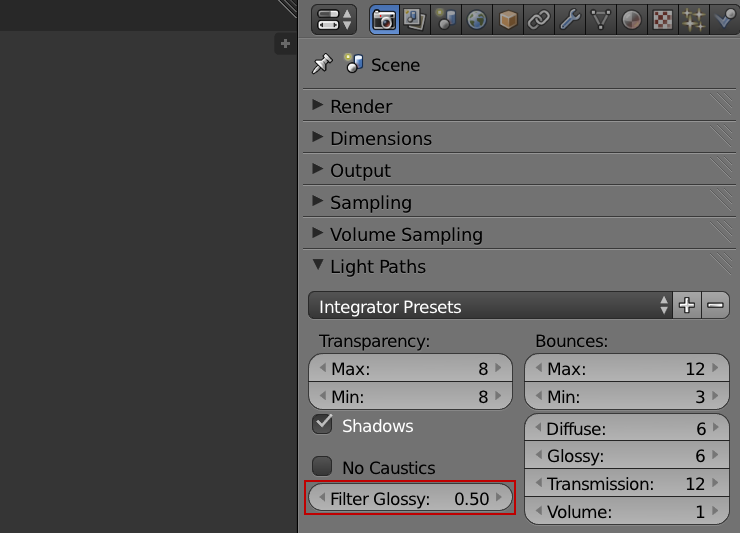Increase the Transmission bounces value
Image resolution: width=740 pixels, height=533 pixels.
[x=716, y=482]
